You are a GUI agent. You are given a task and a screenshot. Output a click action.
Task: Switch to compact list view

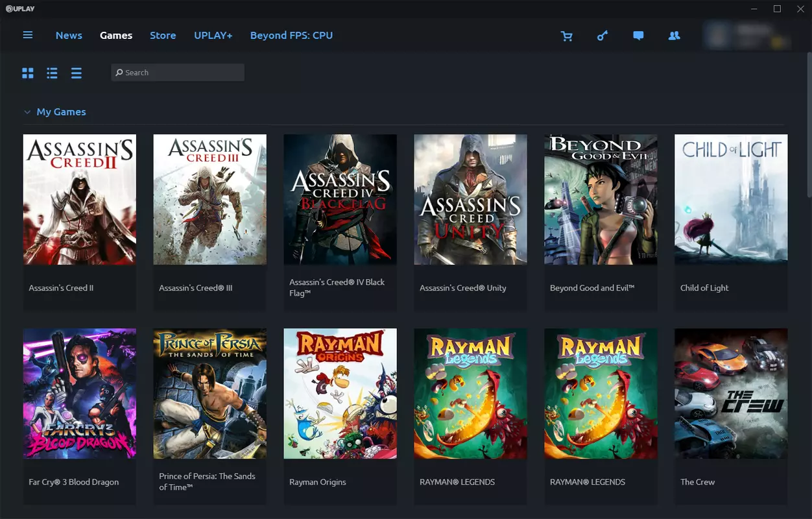77,73
